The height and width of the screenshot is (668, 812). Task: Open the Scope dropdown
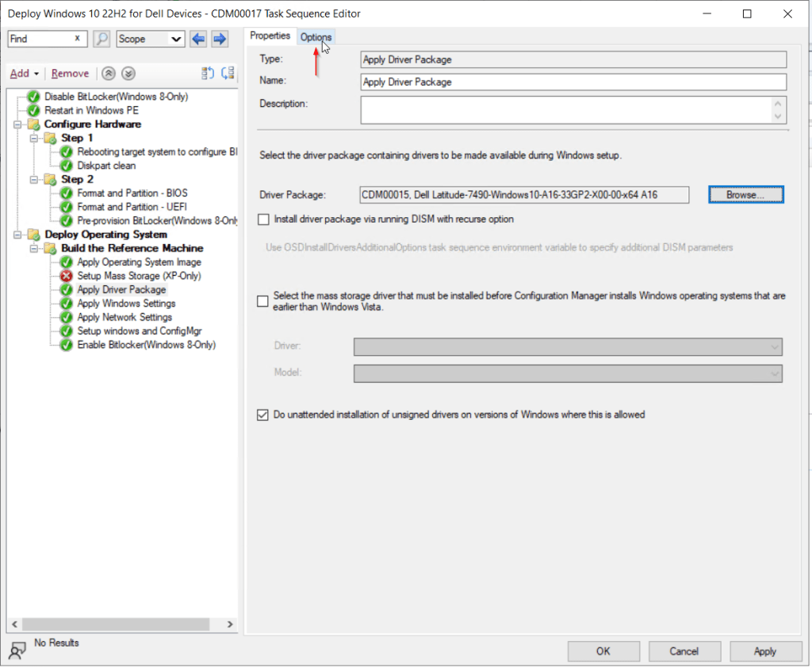click(x=150, y=39)
